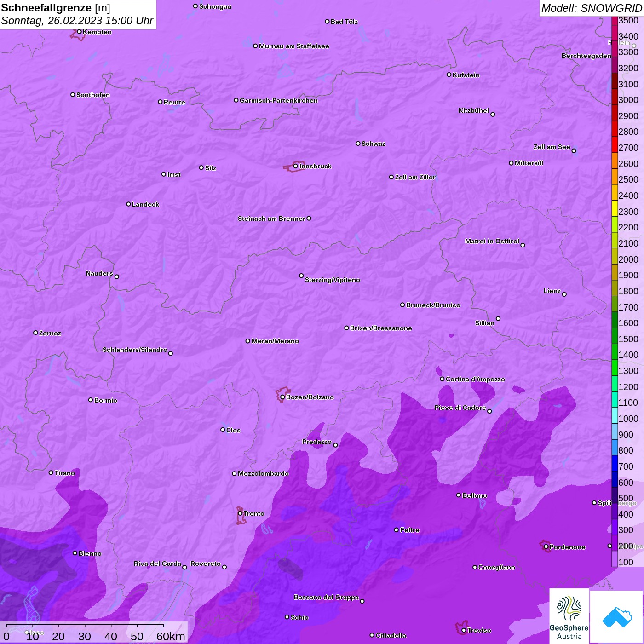The width and height of the screenshot is (644, 644).
Task: Click the "Schlanders/Silandro" label
Action: pos(135,350)
